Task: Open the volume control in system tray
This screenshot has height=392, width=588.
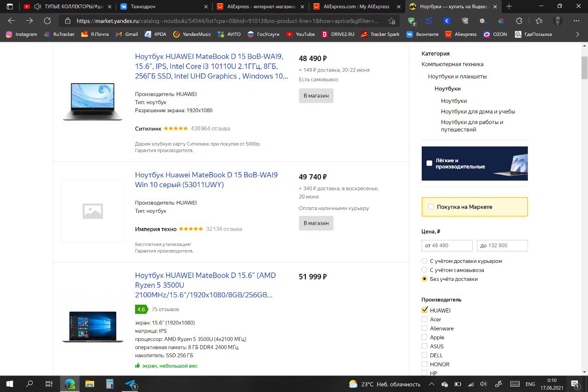Action: (483, 384)
